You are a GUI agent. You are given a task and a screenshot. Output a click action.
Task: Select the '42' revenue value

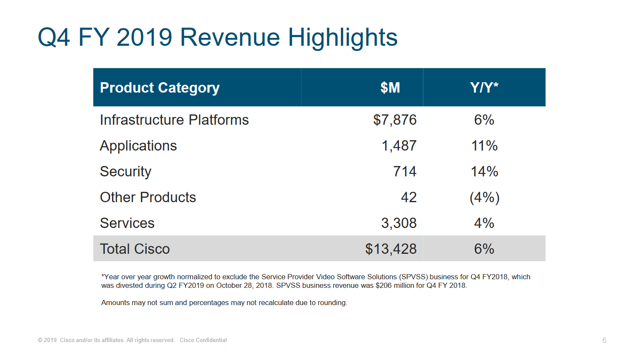tap(409, 197)
